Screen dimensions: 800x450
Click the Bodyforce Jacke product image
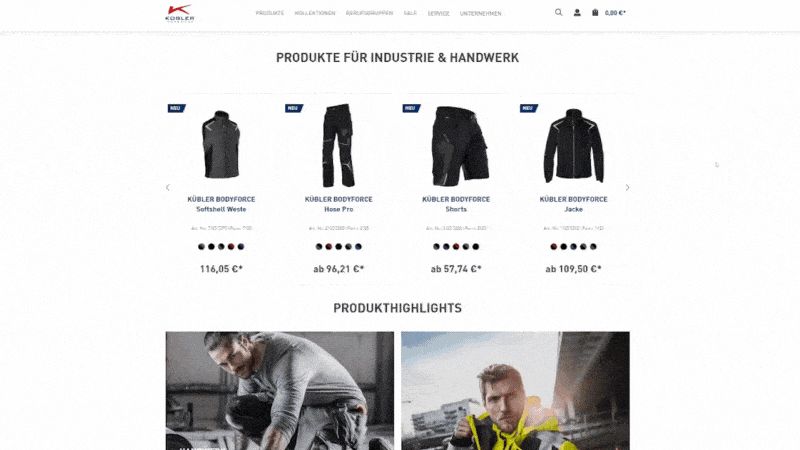pos(573,146)
